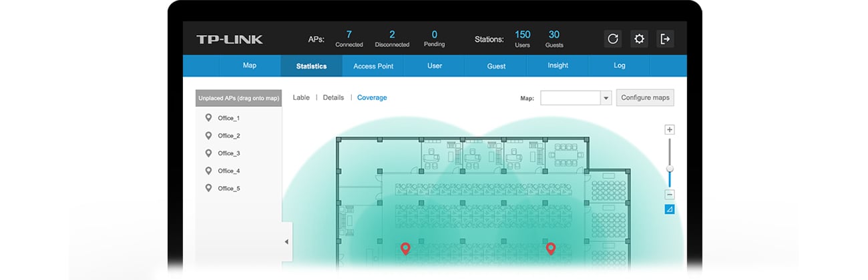Switch map view to Lable

pos(301,97)
